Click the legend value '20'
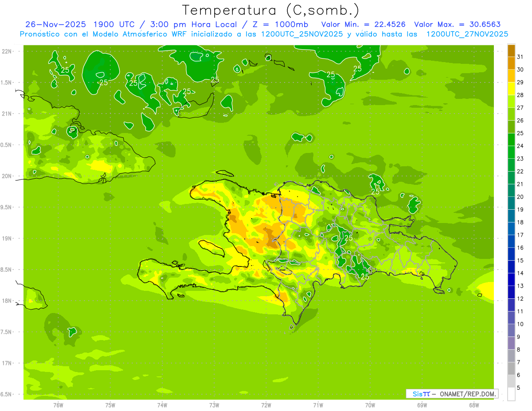The image size is (532, 411). [x=520, y=197]
